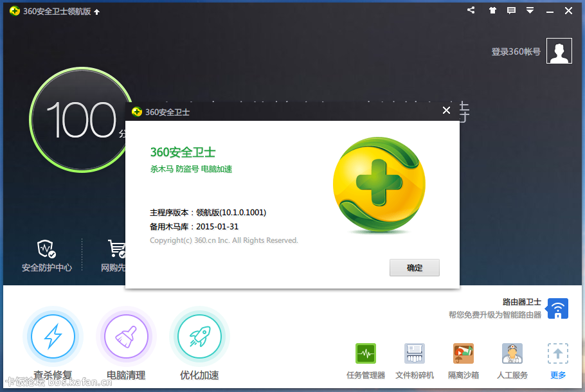585x392 pixels.
Task: Click the share icon in the title bar
Action: [x=471, y=10]
